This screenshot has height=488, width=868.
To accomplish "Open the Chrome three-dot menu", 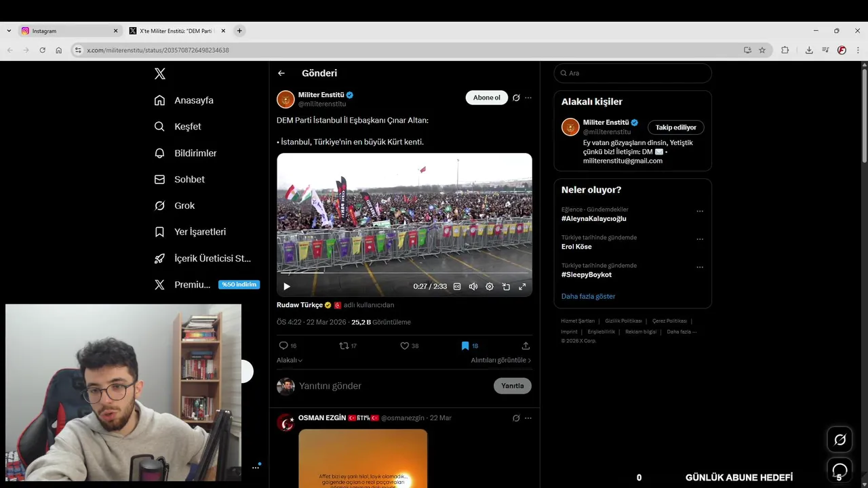I will point(859,50).
